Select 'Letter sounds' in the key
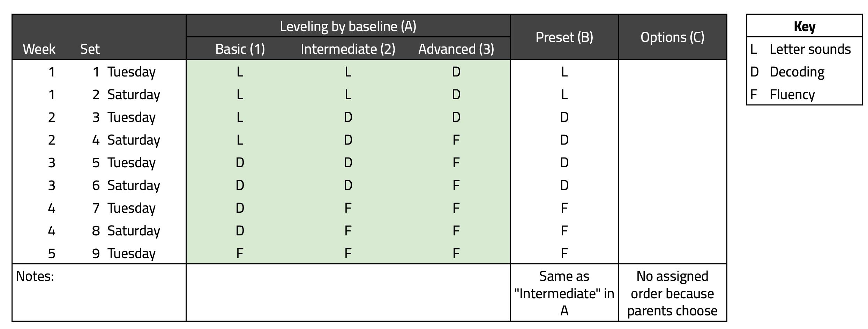This screenshot has width=868, height=329. [810, 49]
